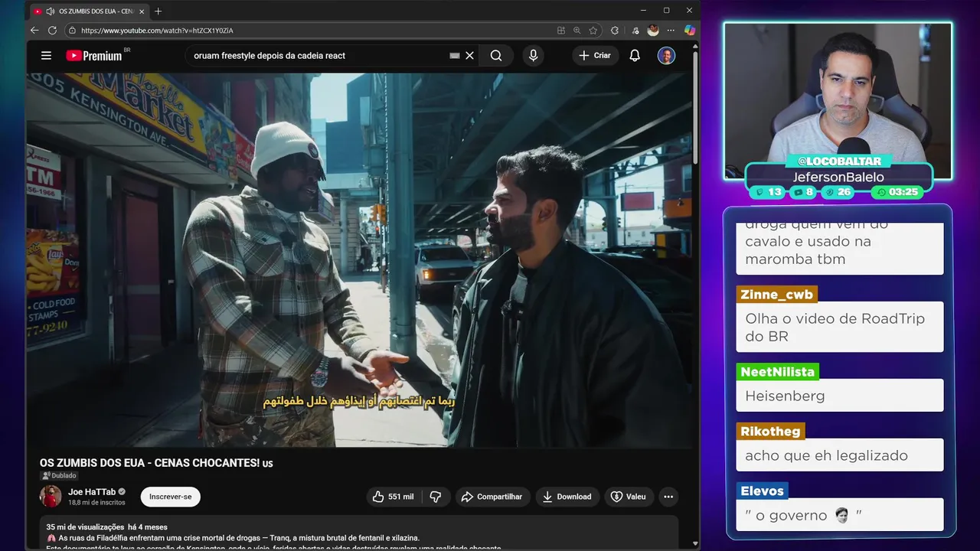Viewport: 980px width, 551px height.
Task: Add this page to favorites star
Action: point(593,31)
